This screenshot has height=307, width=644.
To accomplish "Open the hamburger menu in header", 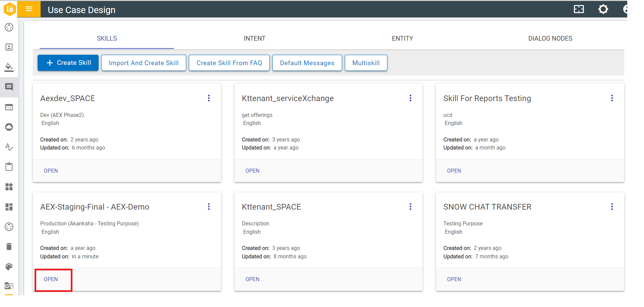I will 29,9.
